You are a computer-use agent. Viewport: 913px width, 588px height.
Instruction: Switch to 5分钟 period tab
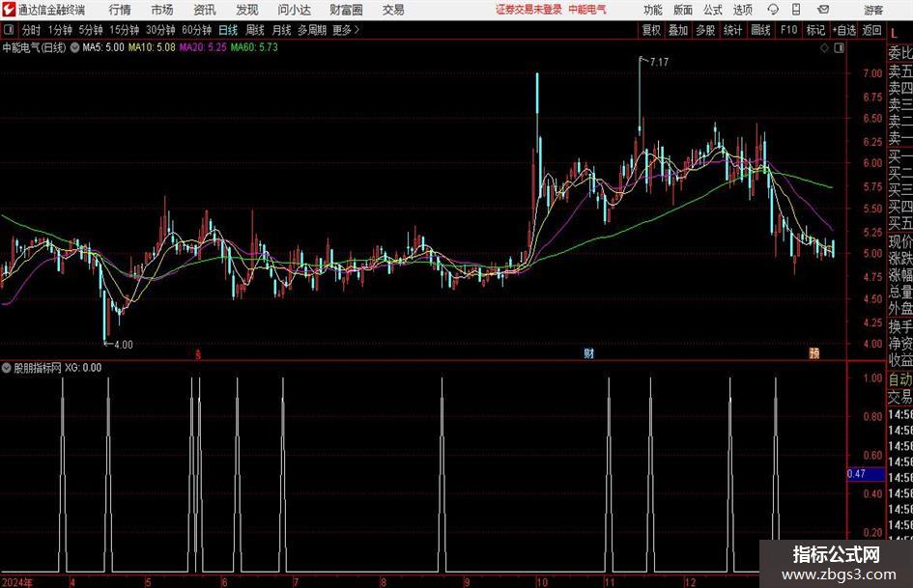90,30
